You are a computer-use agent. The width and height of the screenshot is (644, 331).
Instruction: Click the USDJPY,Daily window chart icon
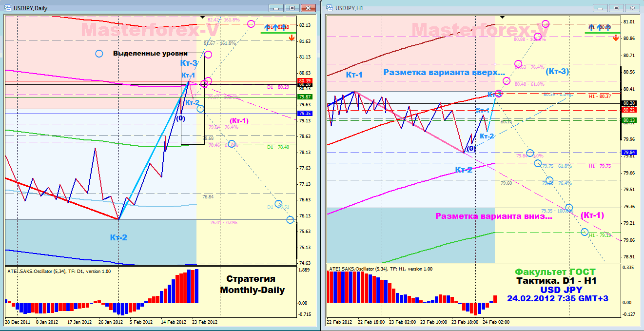[7, 8]
